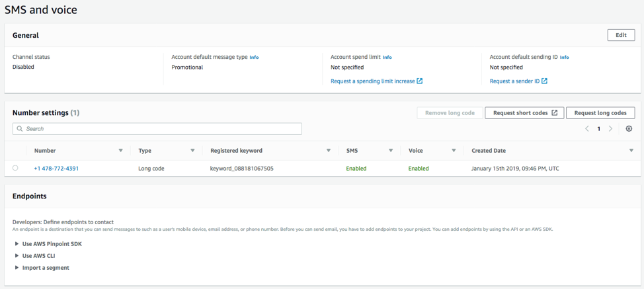Open Info for account spend limit
The height and width of the screenshot is (289, 644).
(387, 58)
